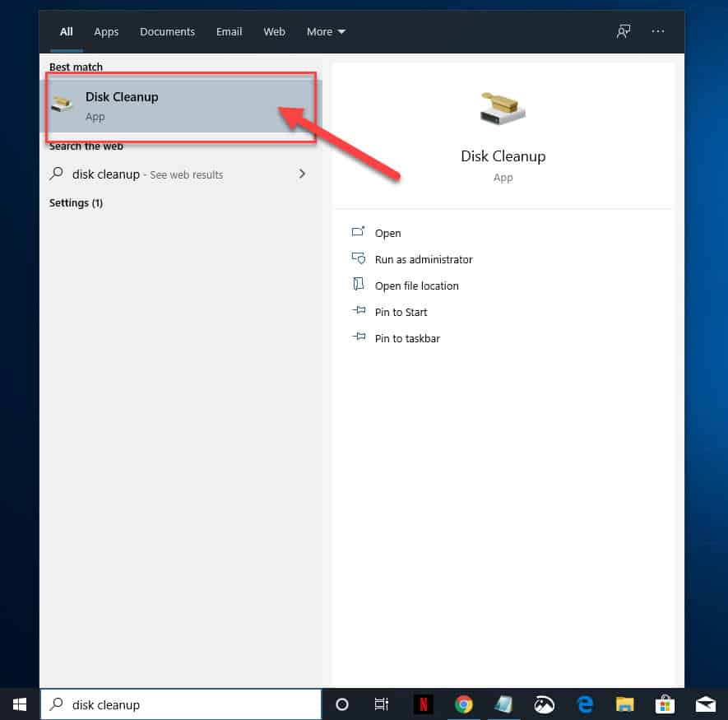Open the Windows Start menu
This screenshot has width=728, height=720.
pos(20,704)
